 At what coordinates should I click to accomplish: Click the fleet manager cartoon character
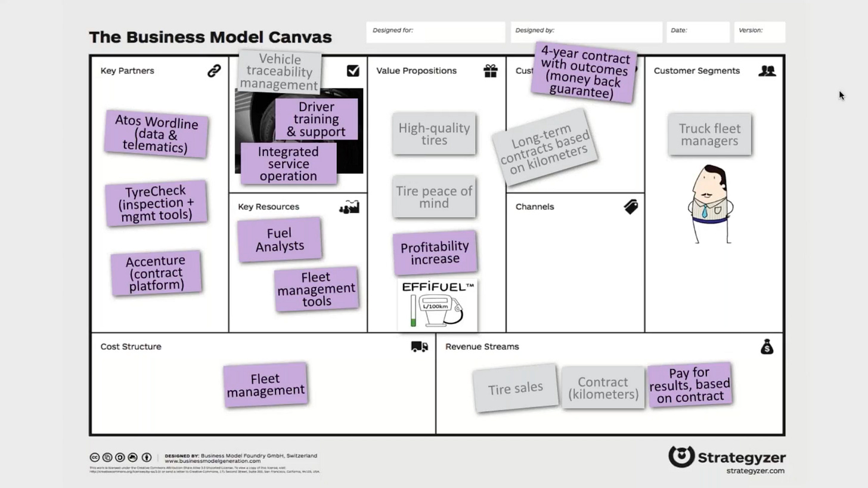[x=709, y=204]
